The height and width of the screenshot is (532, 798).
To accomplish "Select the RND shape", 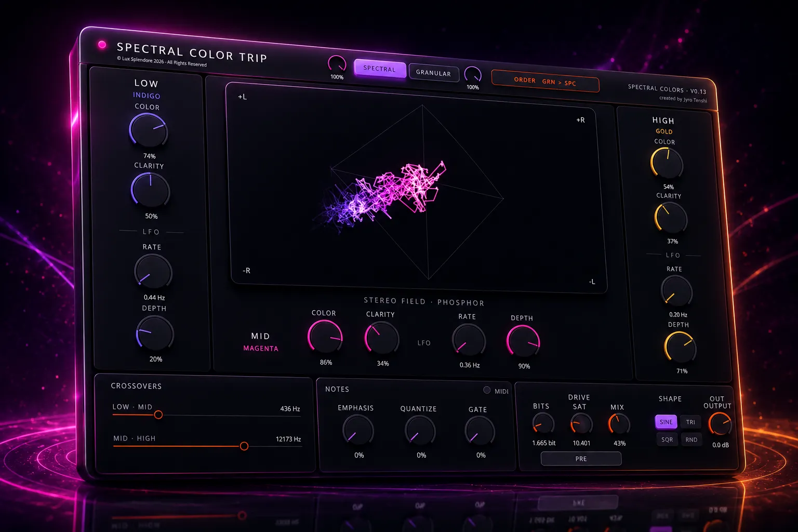I will [691, 440].
